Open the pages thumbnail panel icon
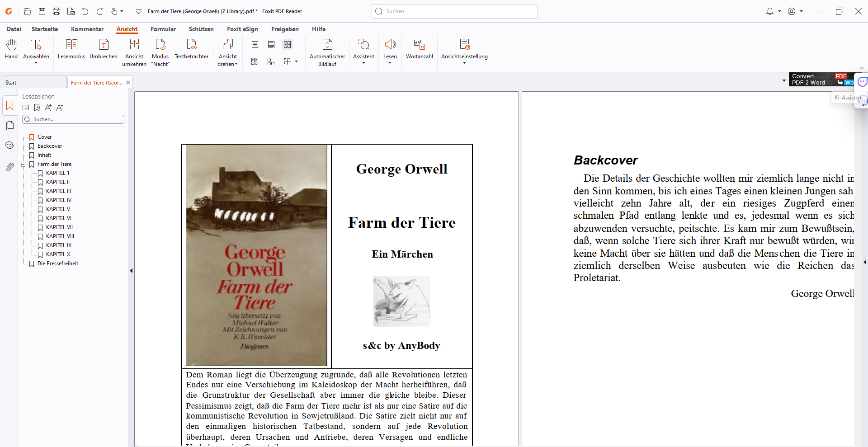This screenshot has width=868, height=447. pyautogui.click(x=10, y=126)
